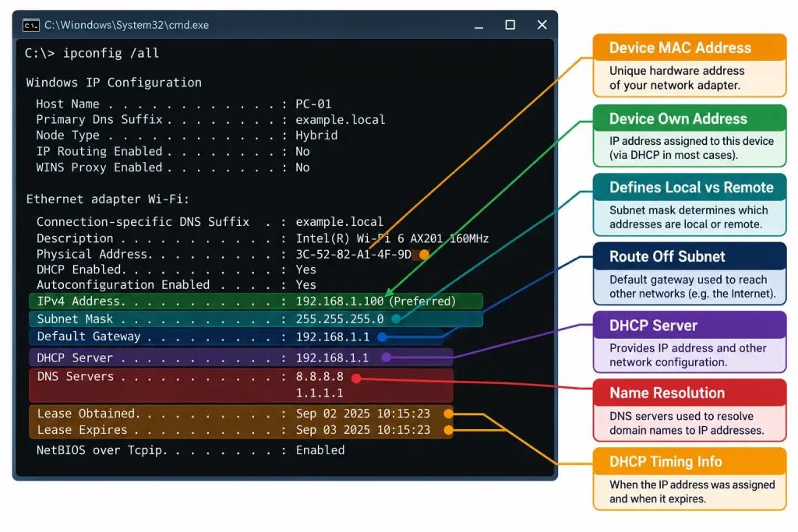Select IPv4 Address 192.168.1.100
This screenshot has width=798, height=532.
(x=340, y=301)
